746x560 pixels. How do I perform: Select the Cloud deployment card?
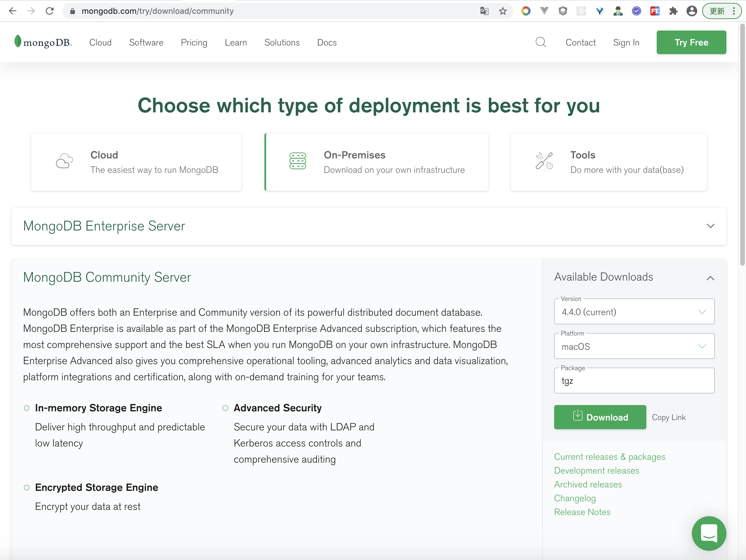point(136,162)
